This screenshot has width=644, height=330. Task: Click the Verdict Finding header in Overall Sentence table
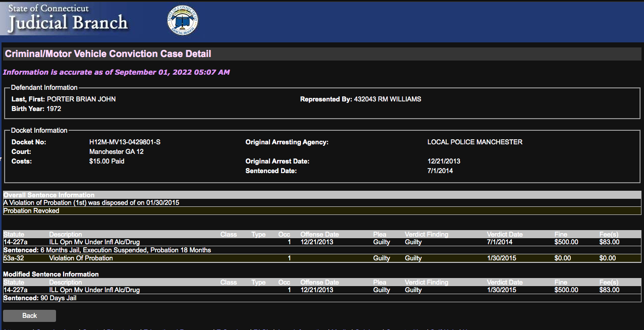pos(426,235)
